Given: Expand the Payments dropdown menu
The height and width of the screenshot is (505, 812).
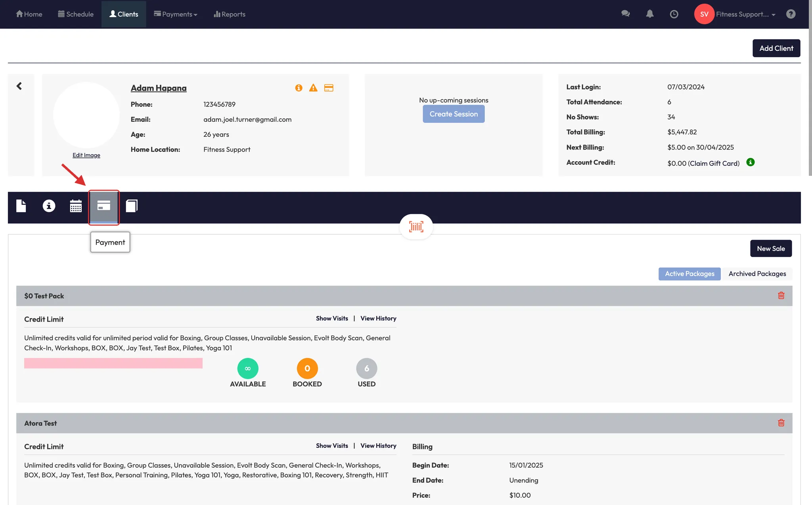Looking at the screenshot, I should pyautogui.click(x=176, y=14).
